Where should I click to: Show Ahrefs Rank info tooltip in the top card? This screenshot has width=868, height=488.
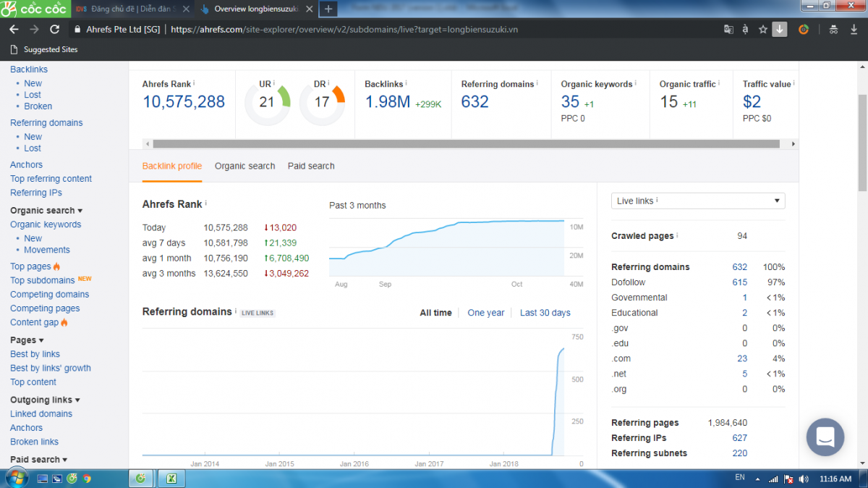[x=194, y=83]
